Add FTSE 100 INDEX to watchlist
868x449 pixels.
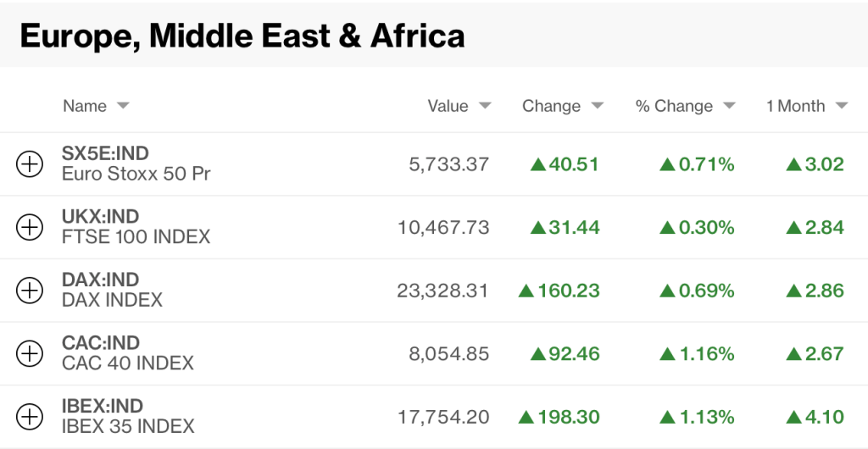pyautogui.click(x=30, y=227)
